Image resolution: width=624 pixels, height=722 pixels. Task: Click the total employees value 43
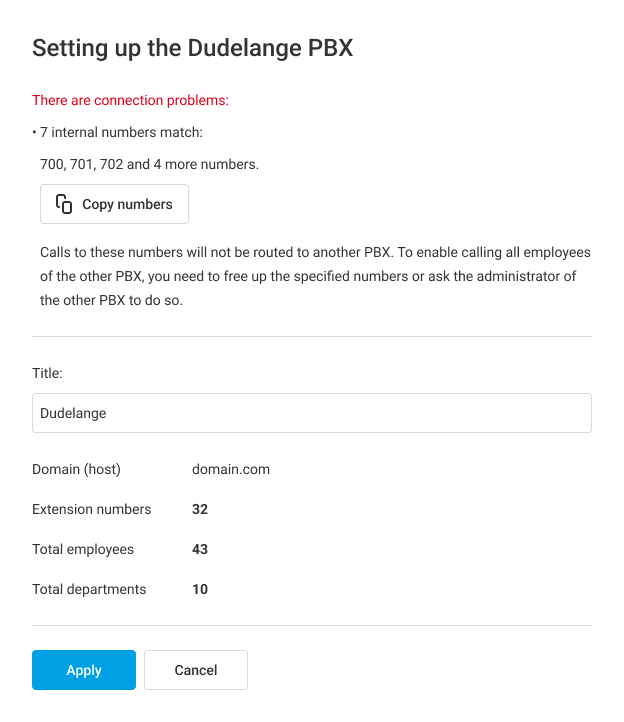(x=200, y=549)
